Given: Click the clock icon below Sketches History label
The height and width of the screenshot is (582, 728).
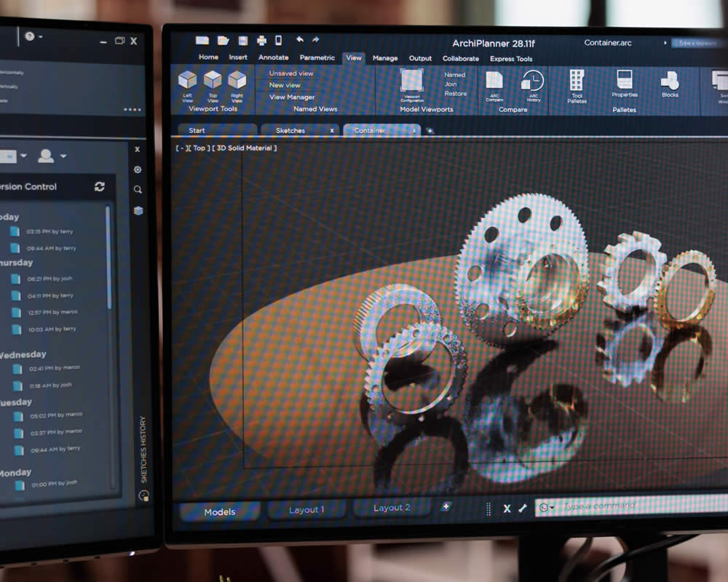Looking at the screenshot, I should click(144, 495).
